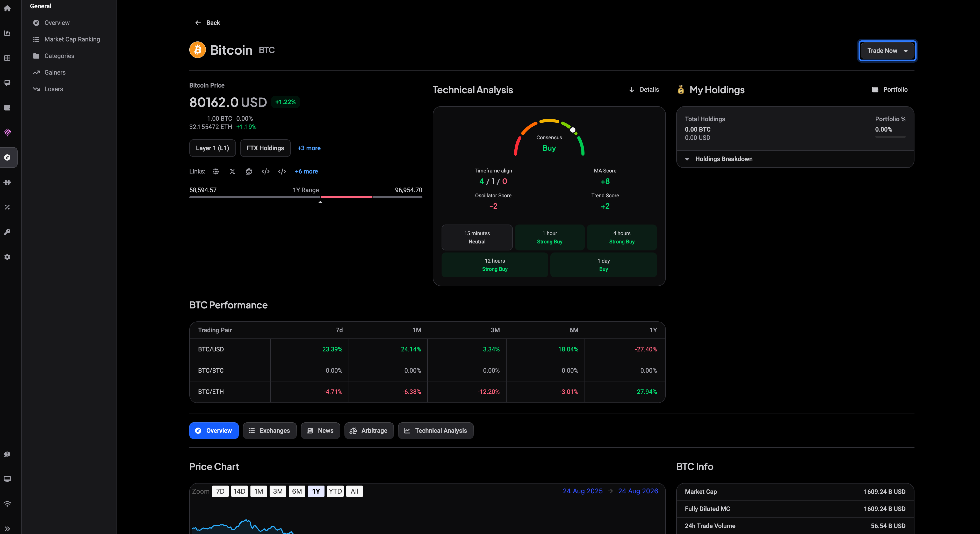The image size is (980, 534).
Task: Set chart zoom to 7D
Action: pos(220,492)
